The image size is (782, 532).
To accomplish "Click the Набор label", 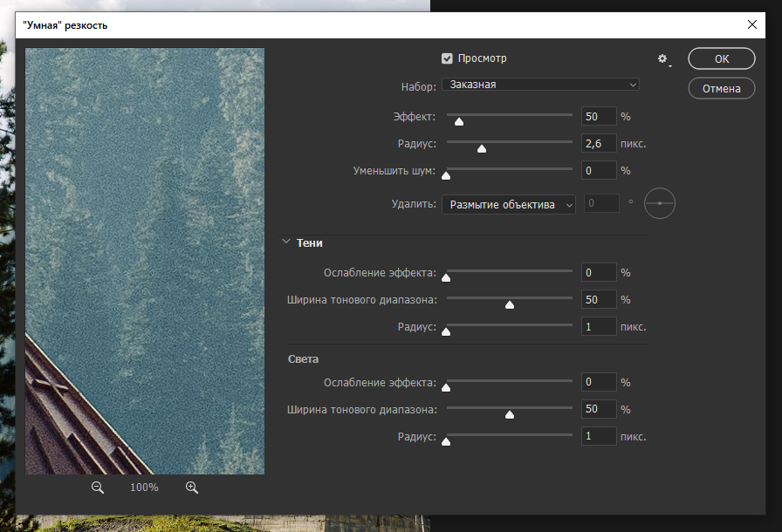I will click(418, 86).
